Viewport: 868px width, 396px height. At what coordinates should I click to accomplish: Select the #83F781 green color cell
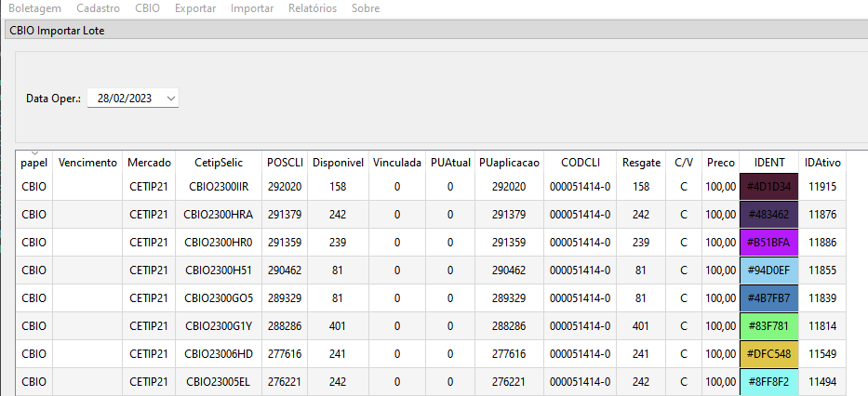pyautogui.click(x=768, y=325)
